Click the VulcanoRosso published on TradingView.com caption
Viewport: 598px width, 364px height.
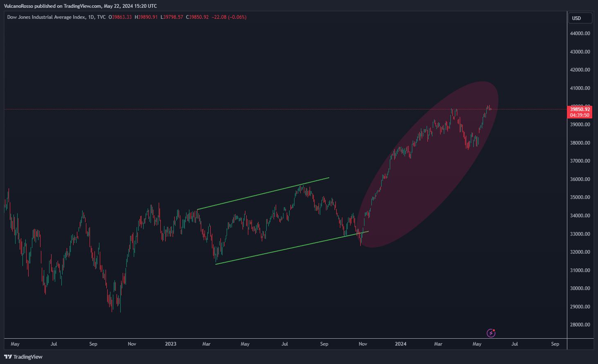pos(80,6)
